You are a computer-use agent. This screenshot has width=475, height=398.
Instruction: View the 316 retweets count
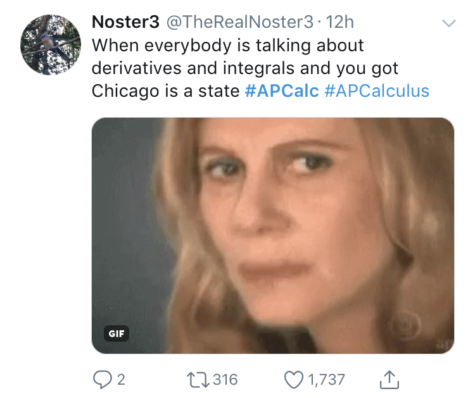pyautogui.click(x=225, y=380)
